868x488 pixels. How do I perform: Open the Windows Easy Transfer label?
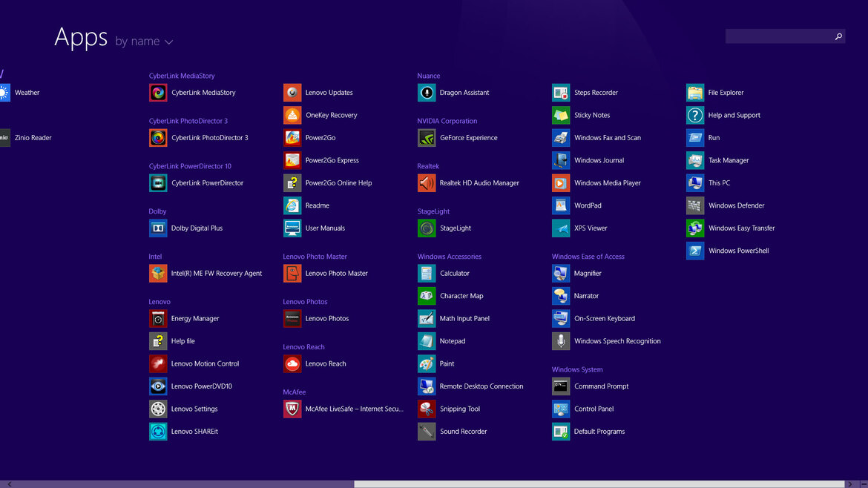[741, 228]
